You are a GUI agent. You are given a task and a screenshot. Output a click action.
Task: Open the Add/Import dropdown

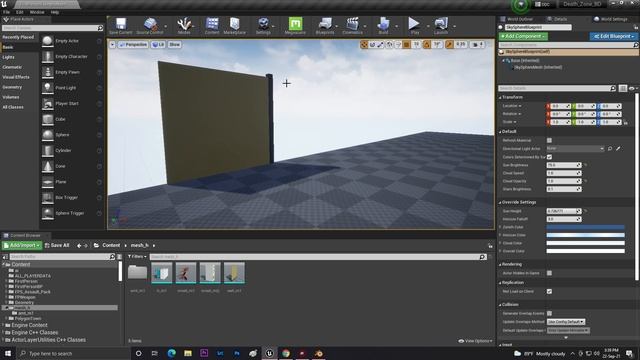[x=22, y=245]
